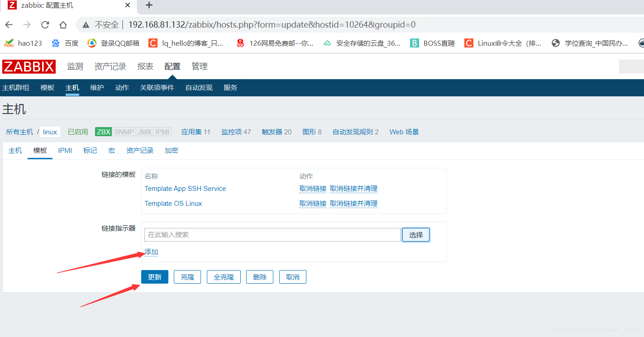Click the address bar URL

[x=272, y=24]
